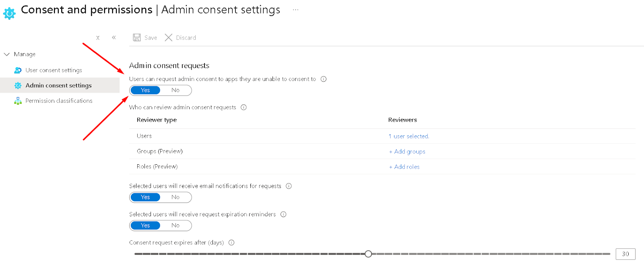This screenshot has width=644, height=269.
Task: Open Permission classifications menu item
Action: (x=59, y=101)
